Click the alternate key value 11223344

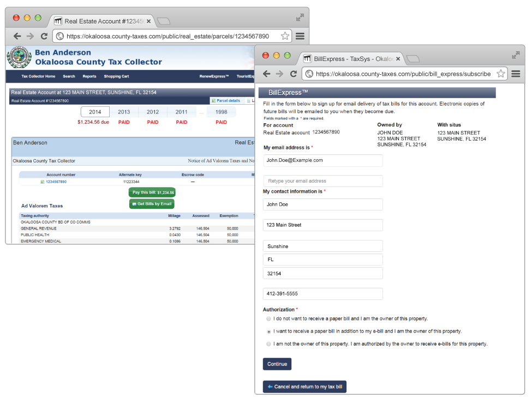(131, 182)
